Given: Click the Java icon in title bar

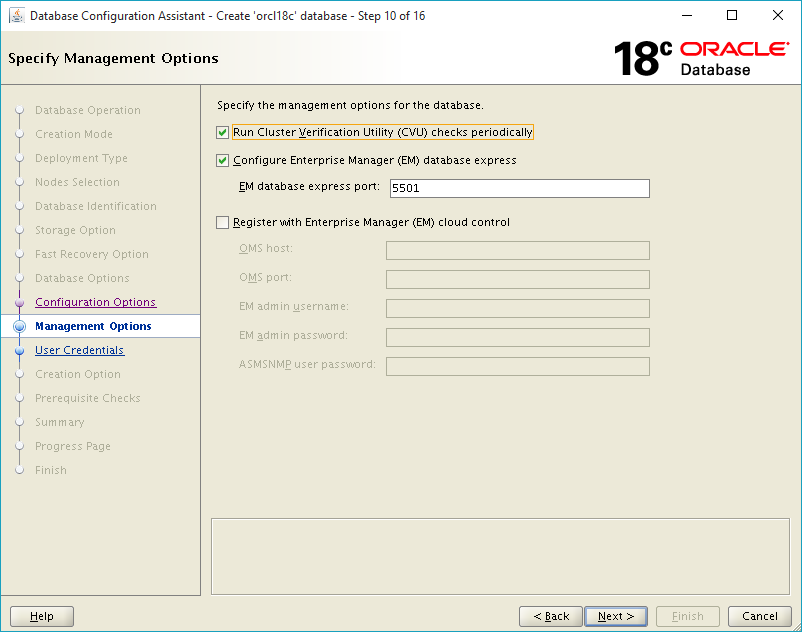Looking at the screenshot, I should [x=17, y=15].
